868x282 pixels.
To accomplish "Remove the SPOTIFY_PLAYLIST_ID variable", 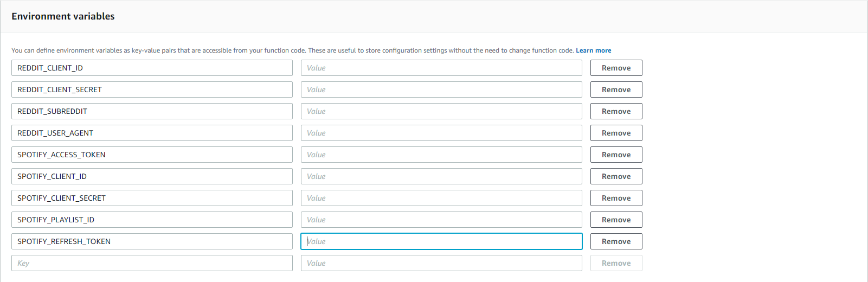I will (x=616, y=220).
